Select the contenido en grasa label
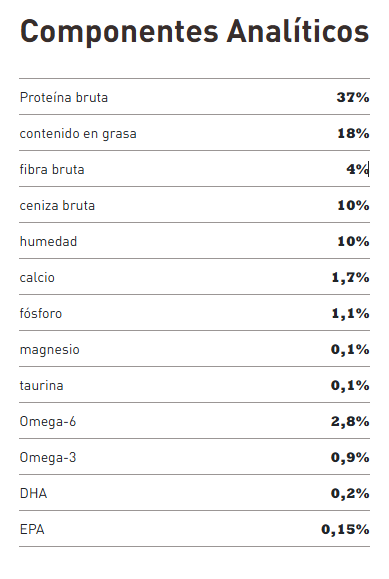This screenshot has width=389, height=579. click(78, 133)
